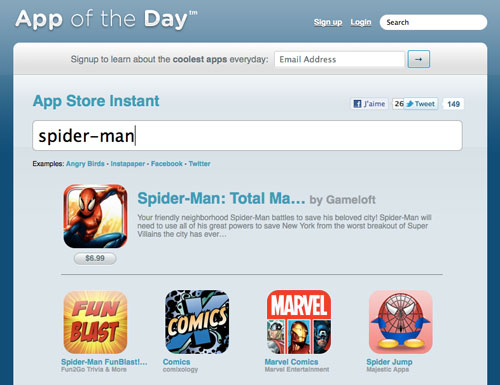Submit the email with the arrow button
This screenshot has width=500, height=385.
coord(419,59)
